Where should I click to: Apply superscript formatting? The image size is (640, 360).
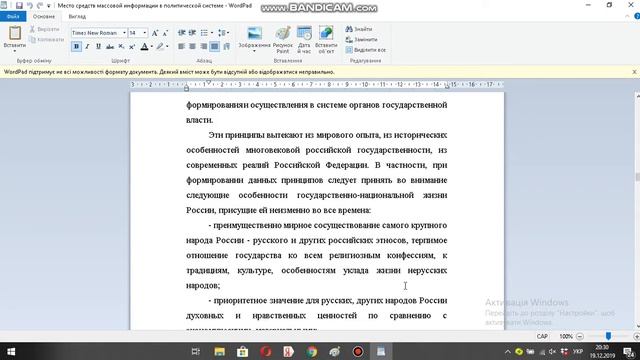pos(132,47)
